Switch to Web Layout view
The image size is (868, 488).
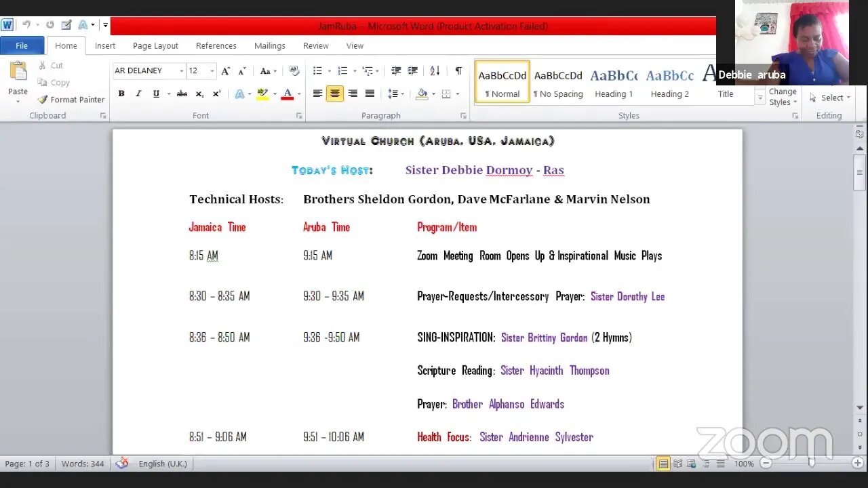click(691, 464)
